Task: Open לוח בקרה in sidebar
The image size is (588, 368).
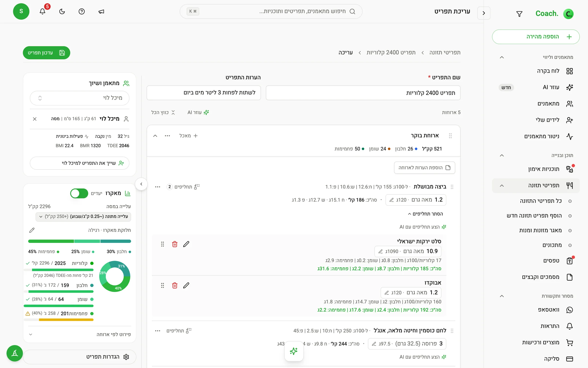Action: pos(536,71)
